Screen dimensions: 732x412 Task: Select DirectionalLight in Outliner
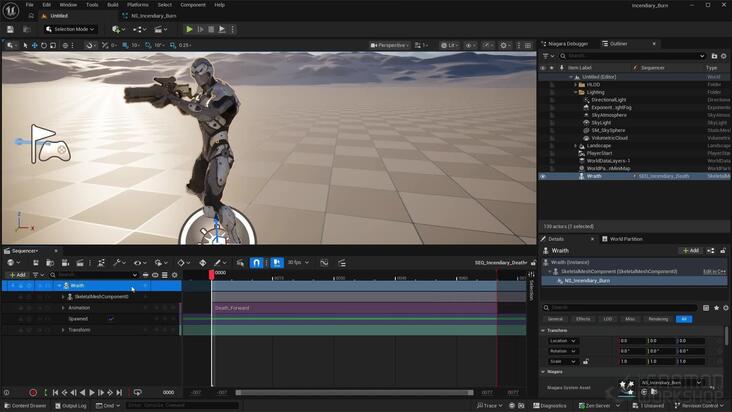(x=609, y=100)
